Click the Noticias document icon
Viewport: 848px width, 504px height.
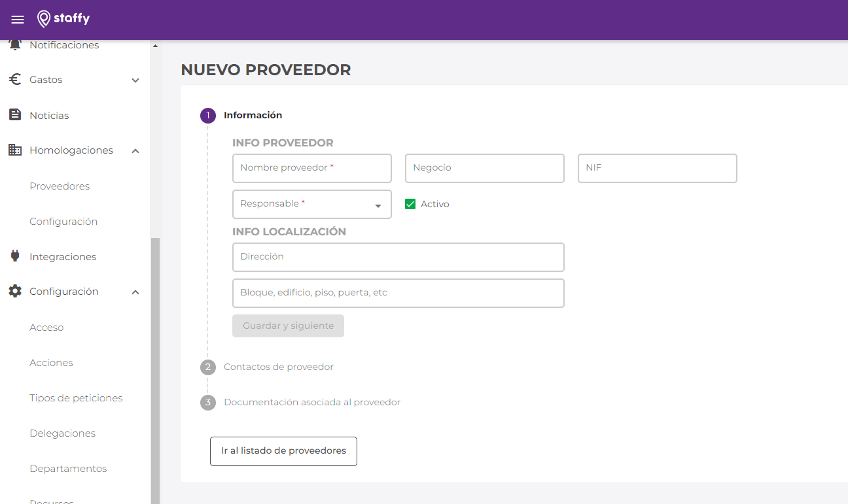pos(15,115)
